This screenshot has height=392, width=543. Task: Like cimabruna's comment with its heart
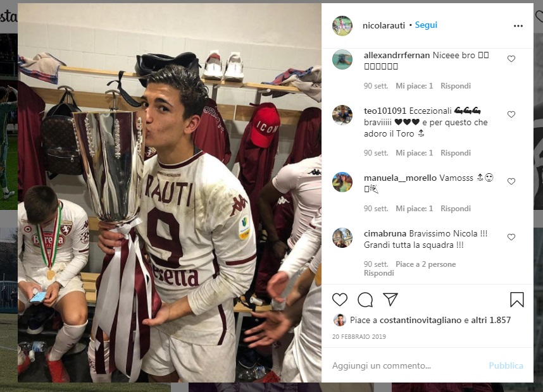(511, 237)
